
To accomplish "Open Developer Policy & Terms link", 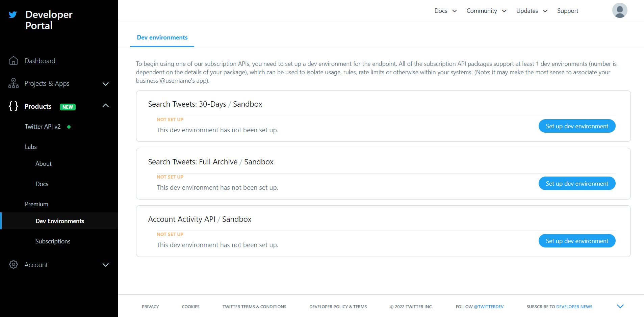I will tap(338, 307).
